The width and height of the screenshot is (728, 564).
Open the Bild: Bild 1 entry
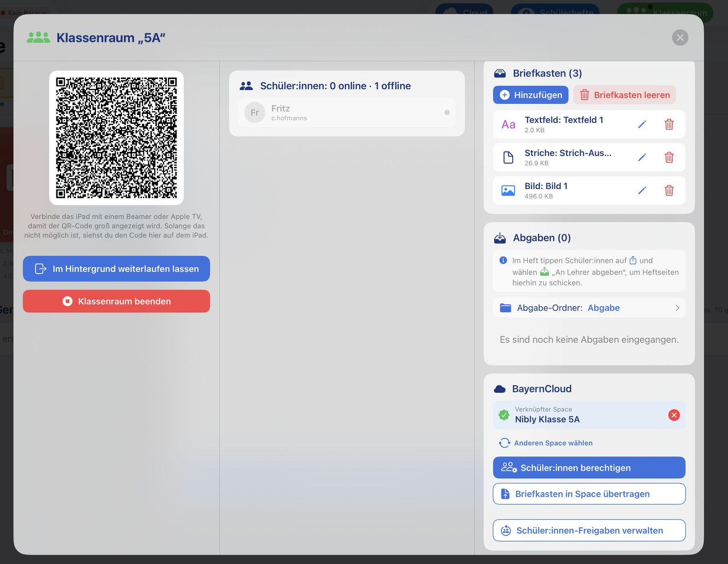pyautogui.click(x=589, y=190)
